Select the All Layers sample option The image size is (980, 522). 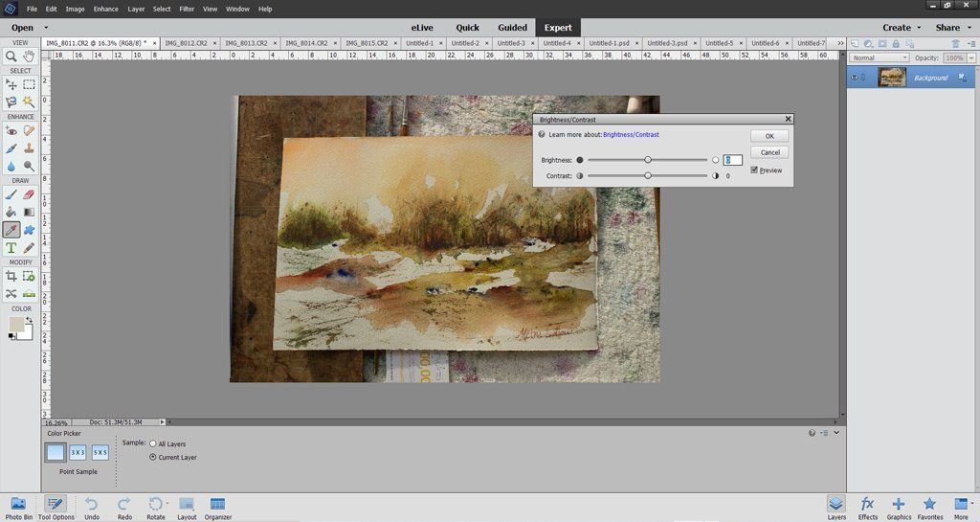pyautogui.click(x=153, y=443)
